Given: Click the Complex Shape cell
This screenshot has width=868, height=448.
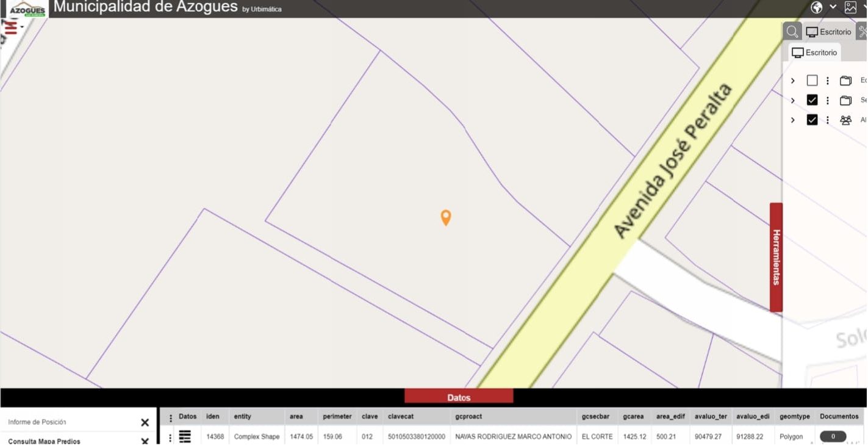Looking at the screenshot, I should [x=257, y=436].
